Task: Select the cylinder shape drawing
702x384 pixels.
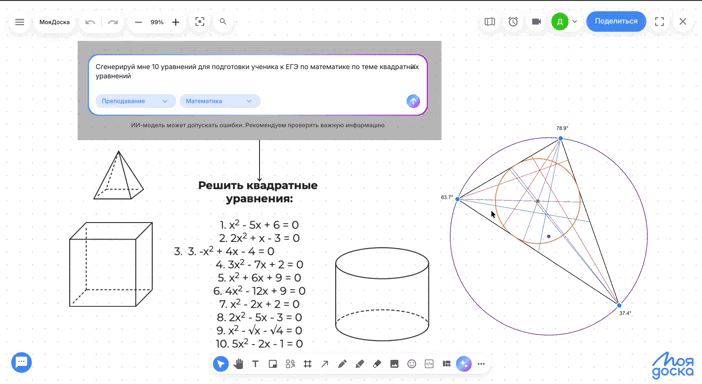Action: [x=382, y=294]
